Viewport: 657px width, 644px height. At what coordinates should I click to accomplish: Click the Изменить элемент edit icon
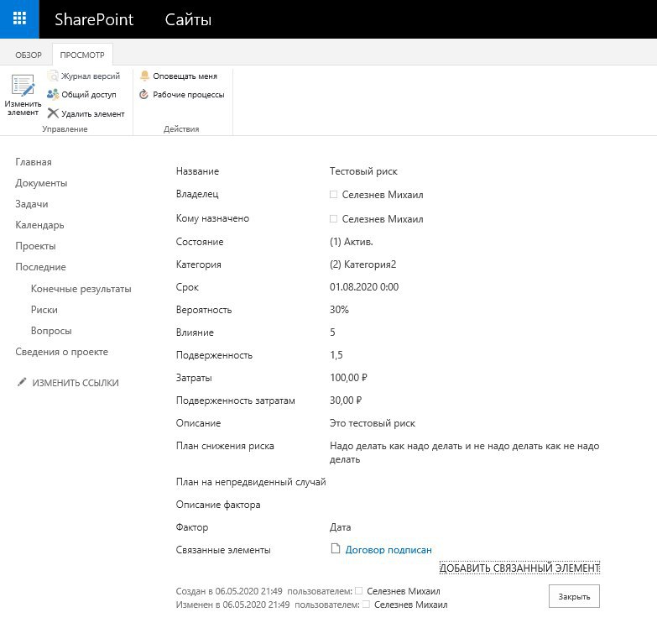click(23, 86)
